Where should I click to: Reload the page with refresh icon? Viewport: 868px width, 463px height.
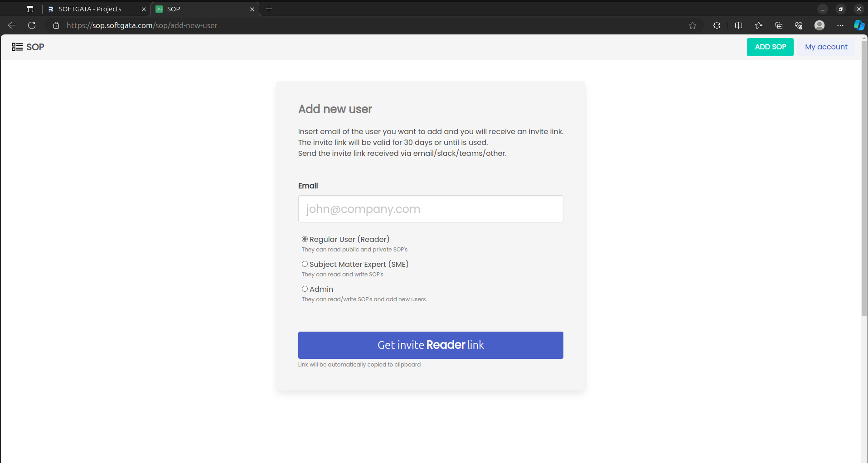[32, 25]
